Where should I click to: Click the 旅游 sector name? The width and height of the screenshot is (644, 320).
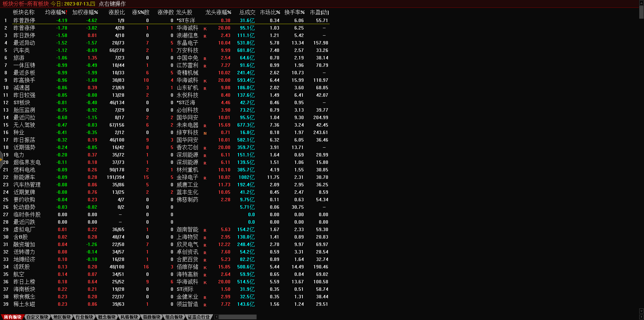click(19, 58)
